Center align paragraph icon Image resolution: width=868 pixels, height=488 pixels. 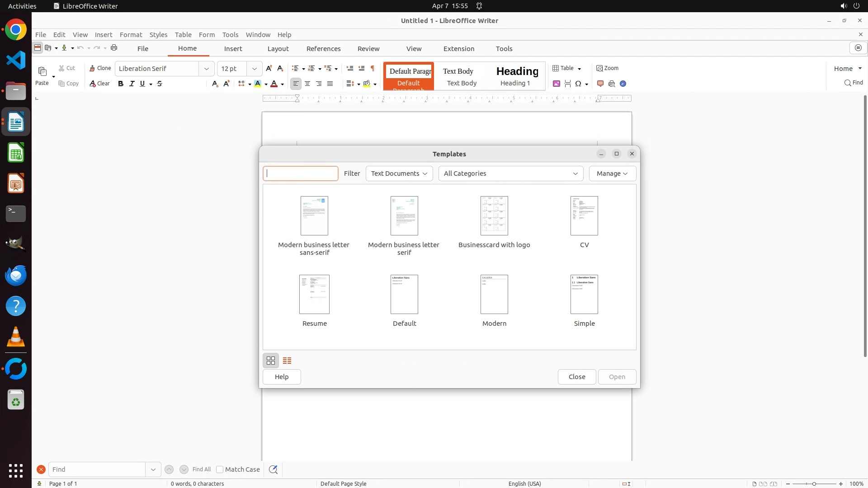click(x=307, y=84)
